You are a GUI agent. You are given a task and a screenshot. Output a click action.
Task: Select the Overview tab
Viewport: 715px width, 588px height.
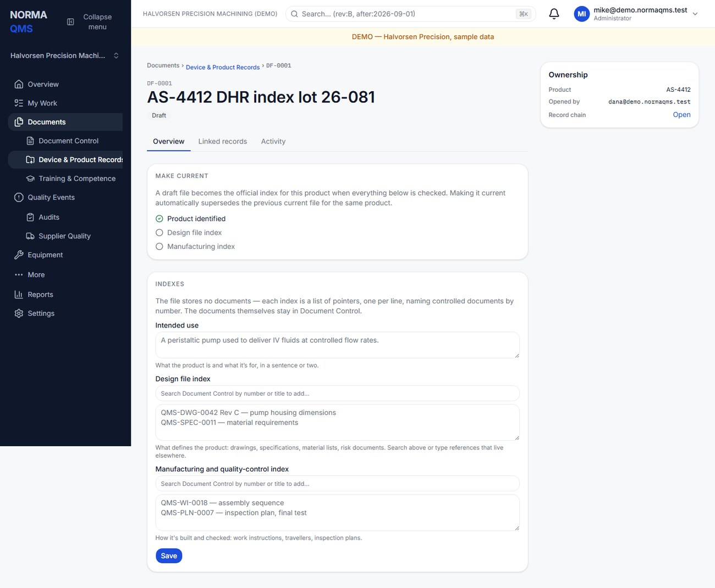(169, 141)
